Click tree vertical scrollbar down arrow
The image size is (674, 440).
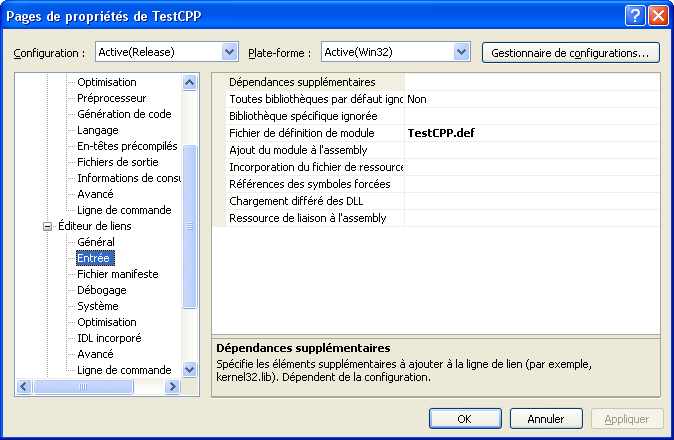[x=190, y=370]
